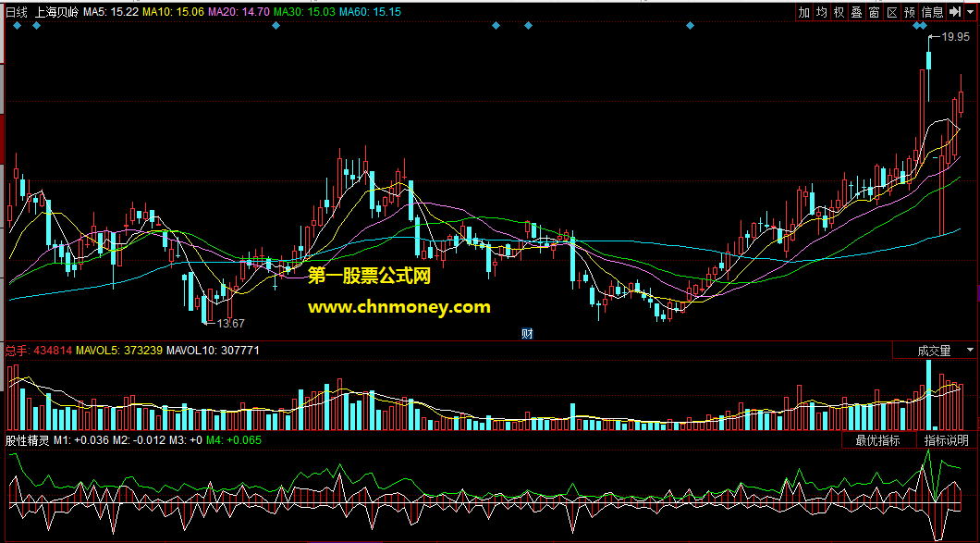Image resolution: width=980 pixels, height=543 pixels.
Task: Click the 总手: 434814 volume label
Action: point(39,351)
